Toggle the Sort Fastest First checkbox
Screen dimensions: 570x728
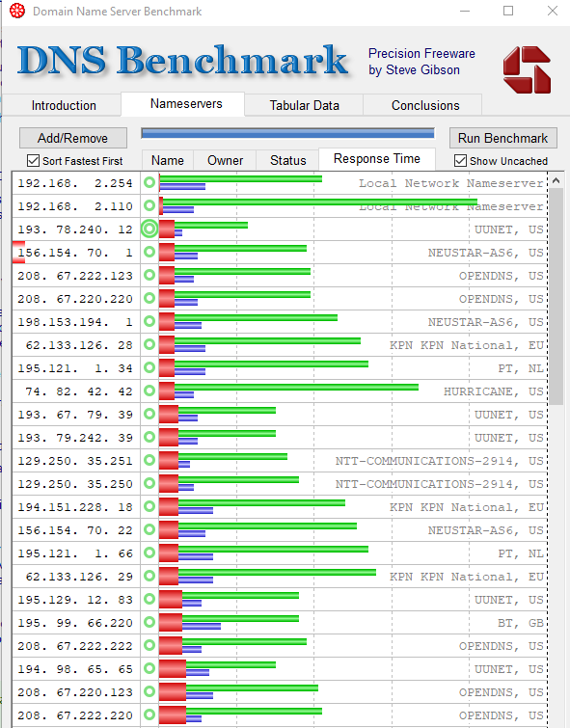click(33, 161)
